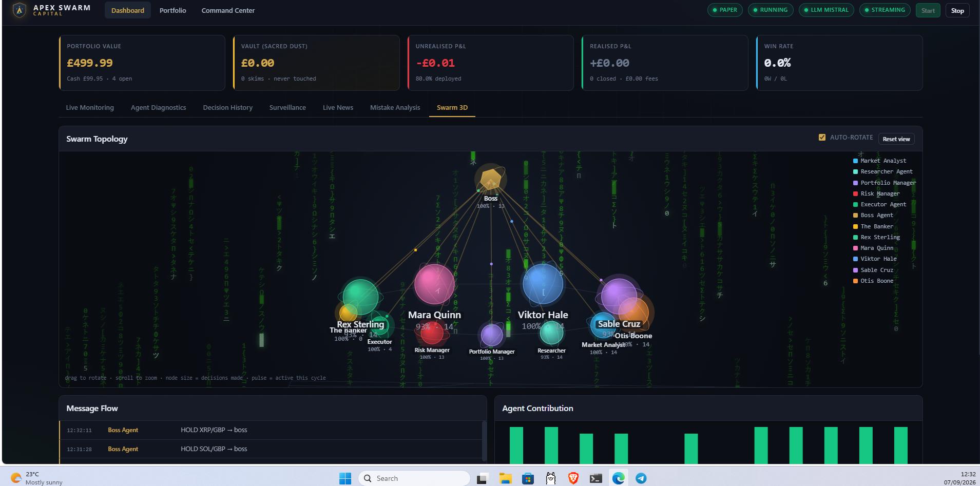The image size is (980, 486).
Task: Select the golden Boss node in topology
Action: (x=491, y=179)
